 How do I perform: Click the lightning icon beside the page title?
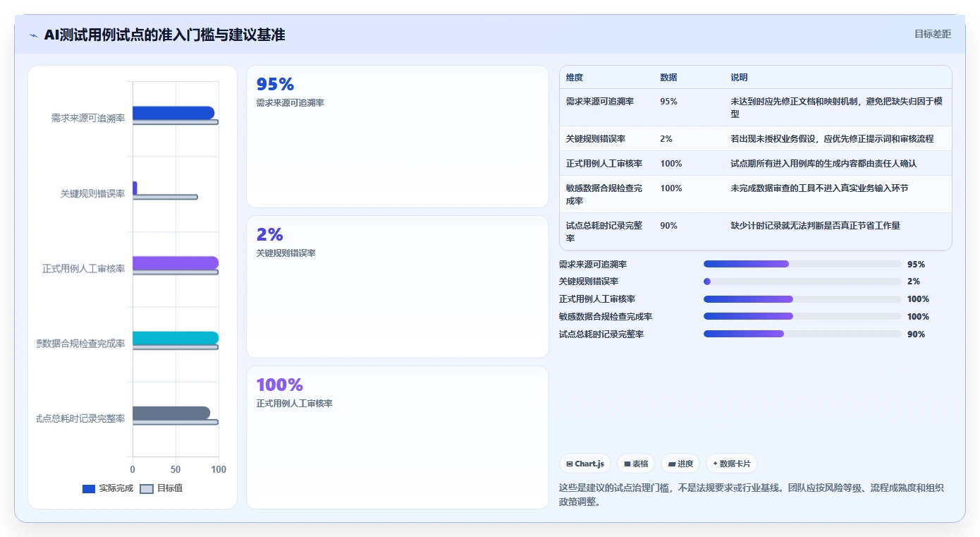coord(33,35)
